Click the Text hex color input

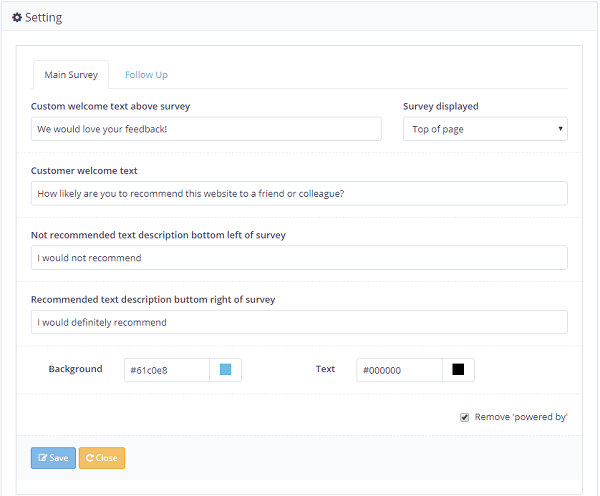[399, 370]
